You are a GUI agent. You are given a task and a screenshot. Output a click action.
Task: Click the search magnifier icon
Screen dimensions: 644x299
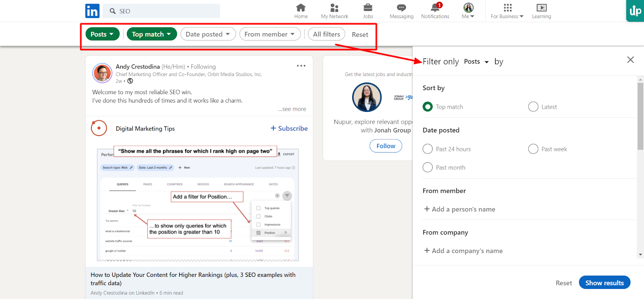113,11
